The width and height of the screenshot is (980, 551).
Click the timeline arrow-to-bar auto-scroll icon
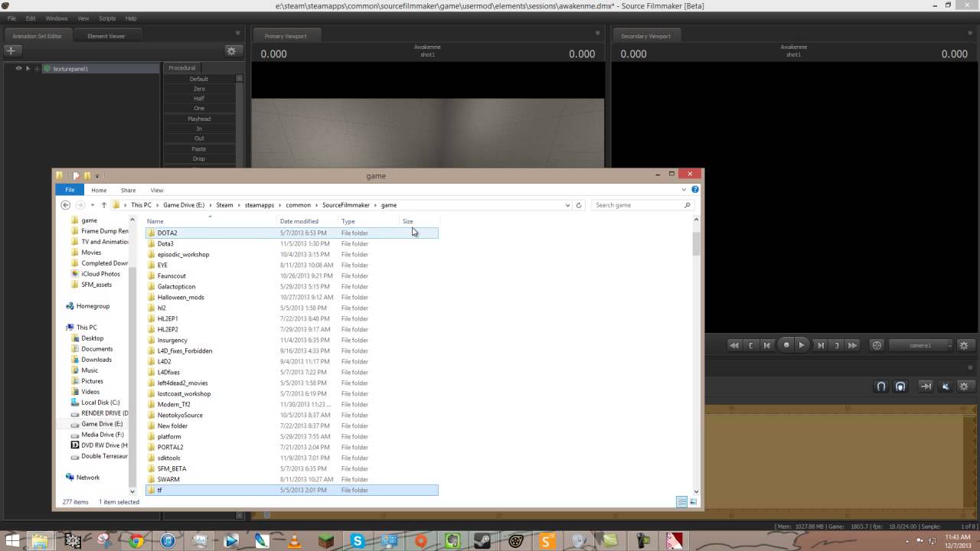click(926, 386)
